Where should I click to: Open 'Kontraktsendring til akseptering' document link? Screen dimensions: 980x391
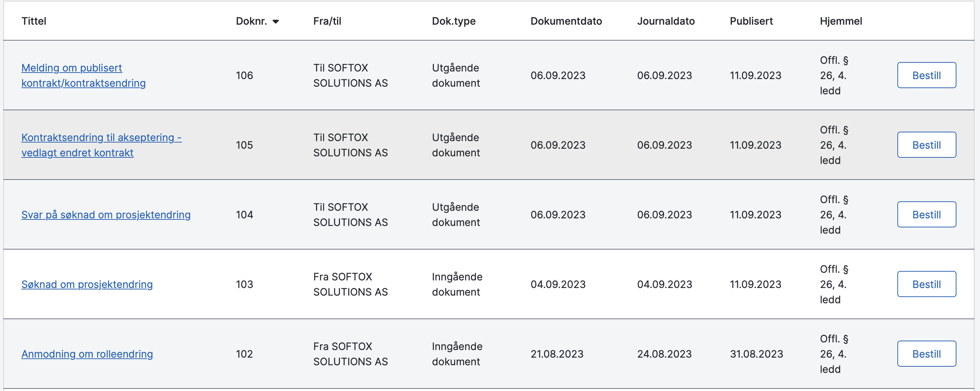point(101,145)
